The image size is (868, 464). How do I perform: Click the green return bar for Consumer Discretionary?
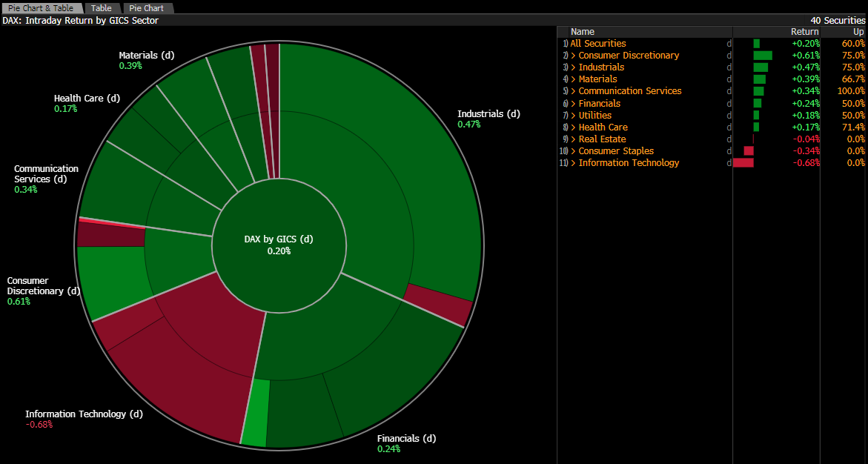(x=763, y=56)
